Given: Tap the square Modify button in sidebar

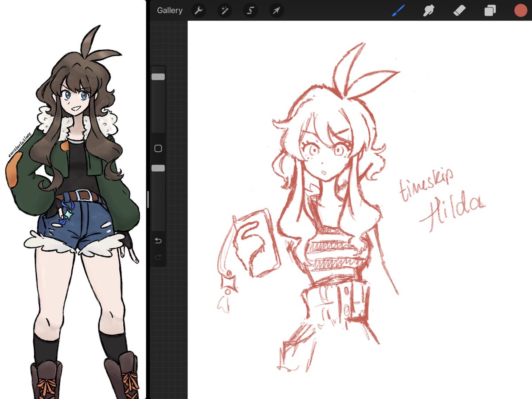Looking at the screenshot, I should pos(158,149).
